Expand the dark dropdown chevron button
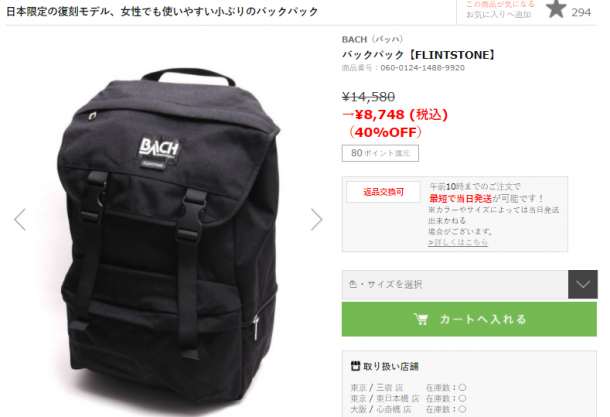The image size is (610, 417). (582, 284)
